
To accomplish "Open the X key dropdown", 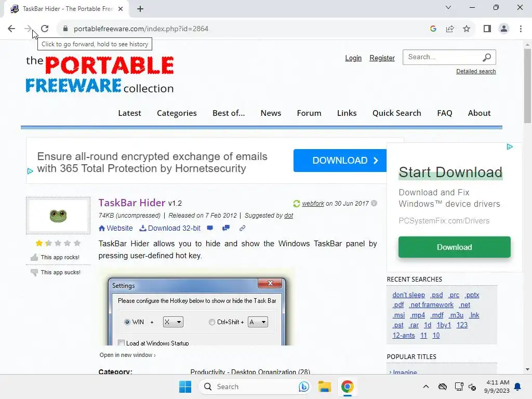I will coord(173,322).
